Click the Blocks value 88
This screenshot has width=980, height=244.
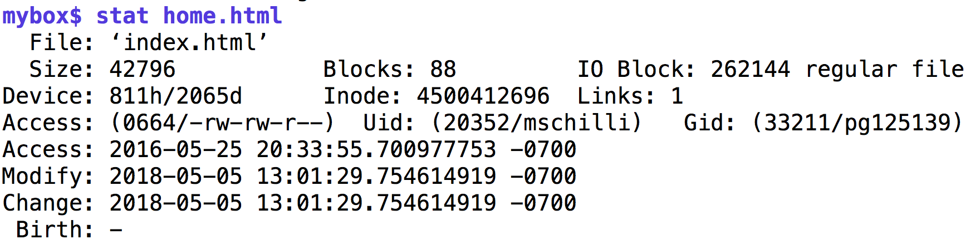[x=443, y=69]
